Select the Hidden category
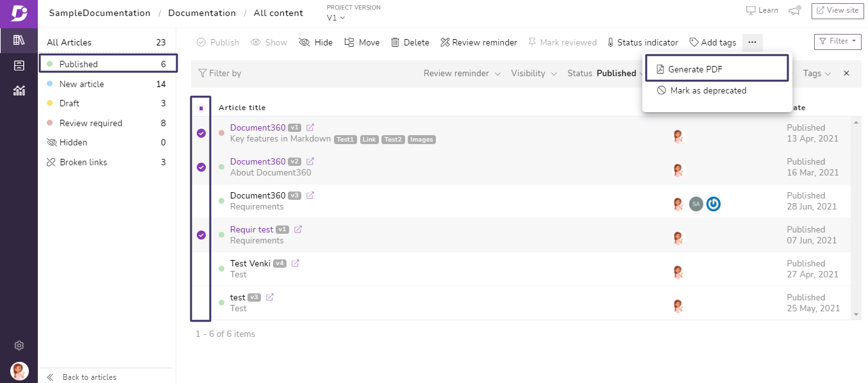The image size is (868, 383). [106, 142]
